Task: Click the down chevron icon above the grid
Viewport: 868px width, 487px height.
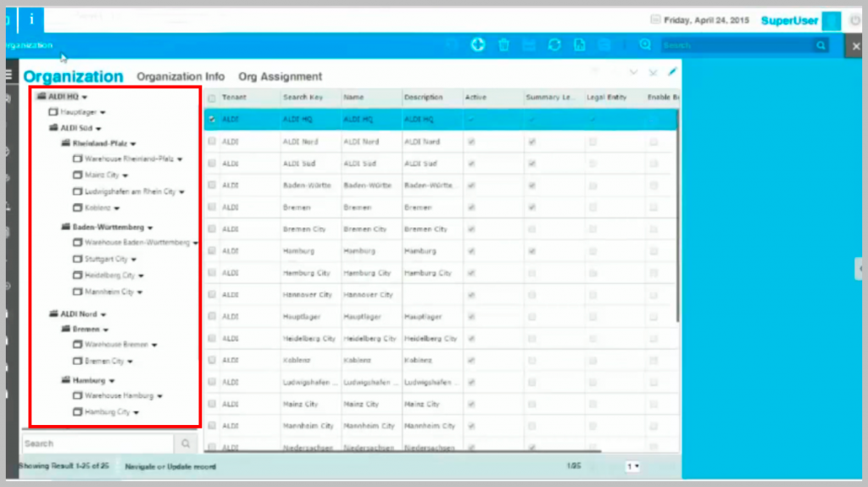Action: [633, 73]
